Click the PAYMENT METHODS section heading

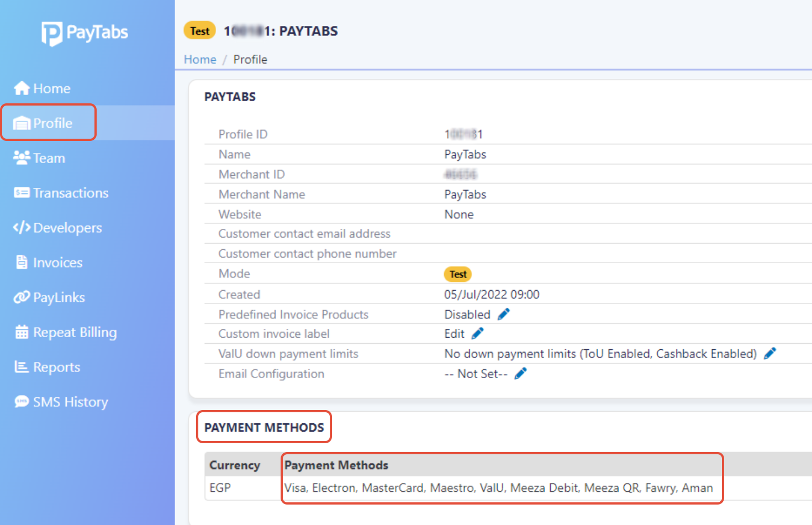click(x=264, y=427)
